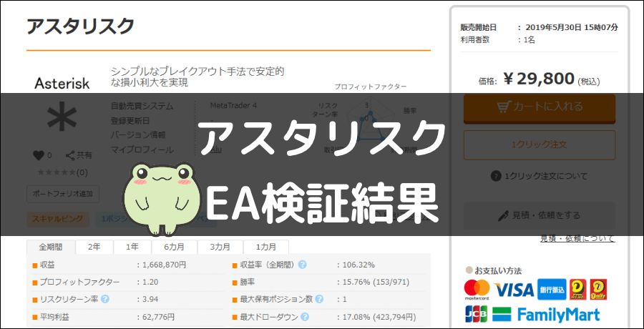Click help icon beside 最大ドローダウン

tap(305, 317)
